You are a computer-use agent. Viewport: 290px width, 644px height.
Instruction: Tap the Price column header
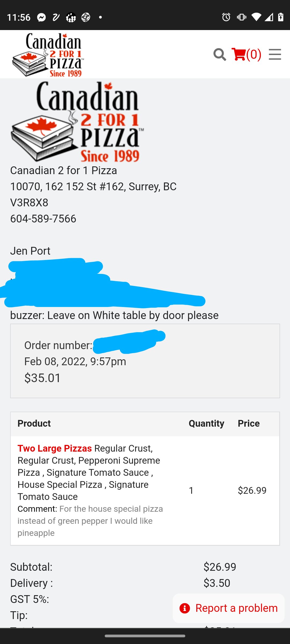(249, 423)
